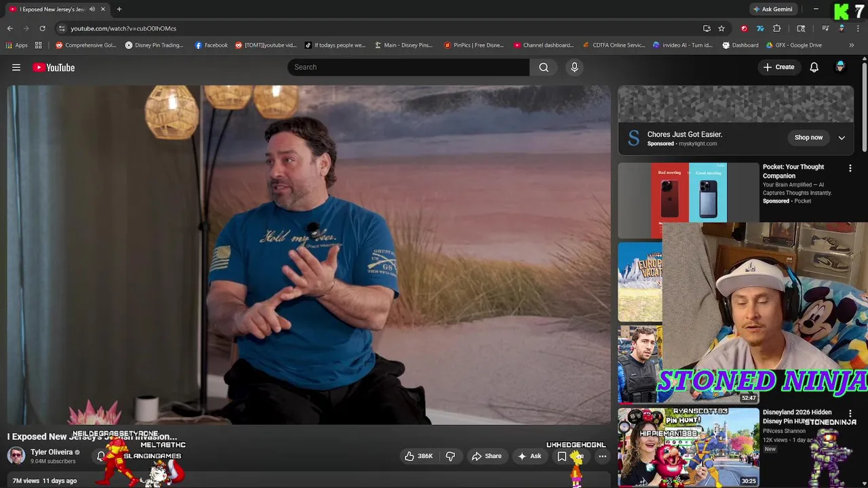Click the site info icon beside URL
This screenshot has height=488, width=868.
(62, 28)
